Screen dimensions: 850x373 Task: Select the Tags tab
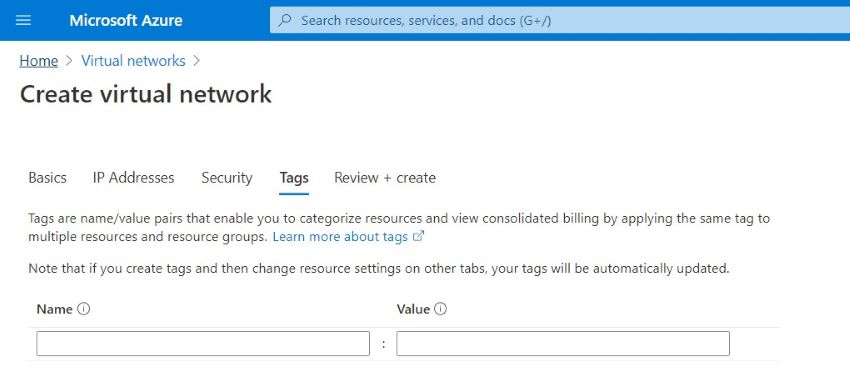coord(294,178)
